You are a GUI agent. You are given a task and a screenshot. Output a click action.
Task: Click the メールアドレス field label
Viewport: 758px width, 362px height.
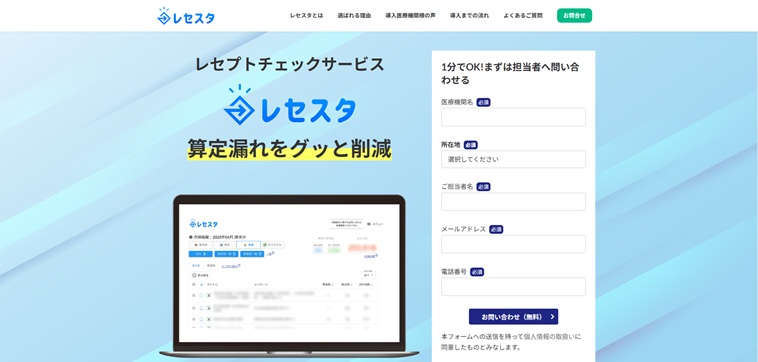click(464, 230)
